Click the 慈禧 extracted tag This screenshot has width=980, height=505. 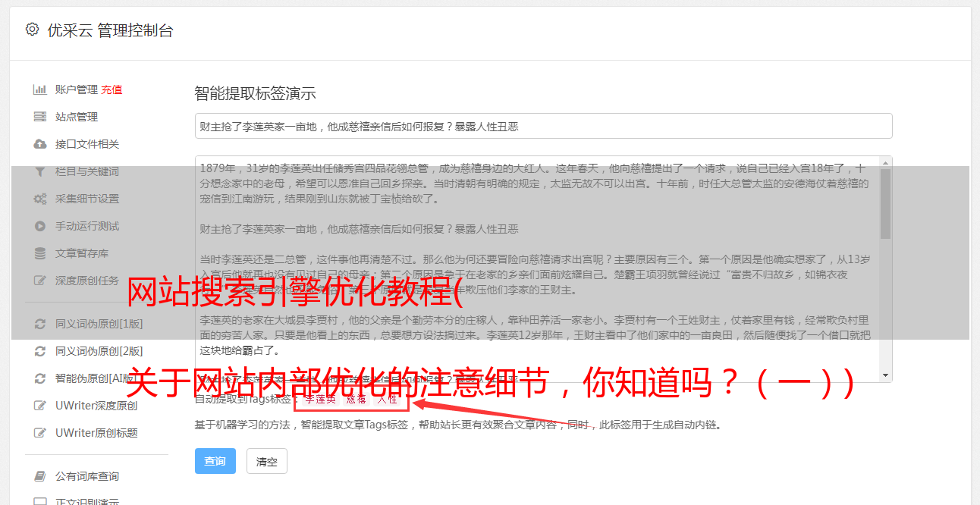click(357, 399)
